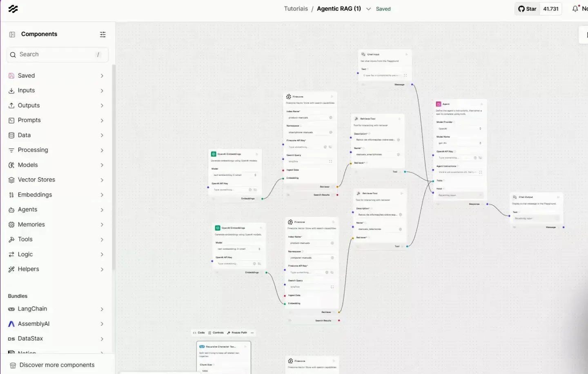Click the Inputs category icon
Image resolution: width=588 pixels, height=374 pixels.
click(x=11, y=91)
